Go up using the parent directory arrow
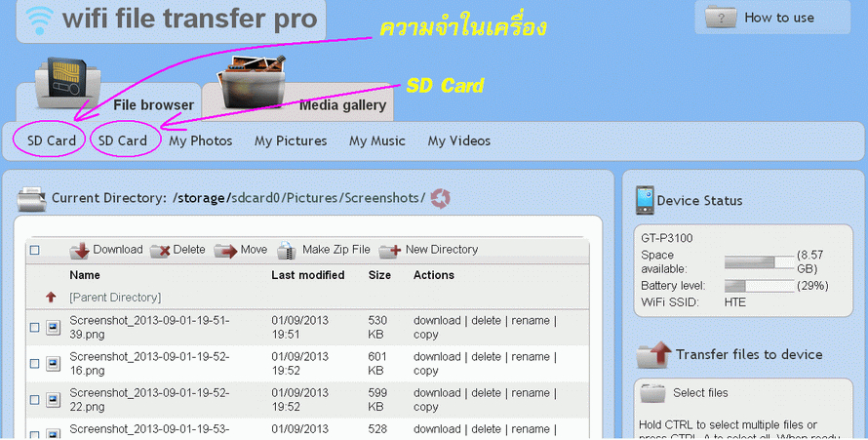The height and width of the screenshot is (440, 868). (51, 297)
